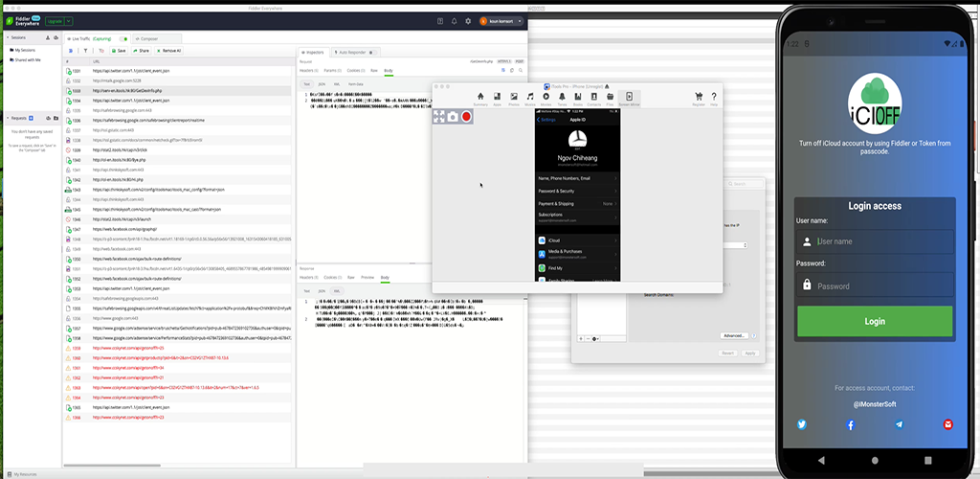The width and height of the screenshot is (980, 479).
Task: Open Payment & Shipping row in mirrored iPhone
Action: click(577, 203)
